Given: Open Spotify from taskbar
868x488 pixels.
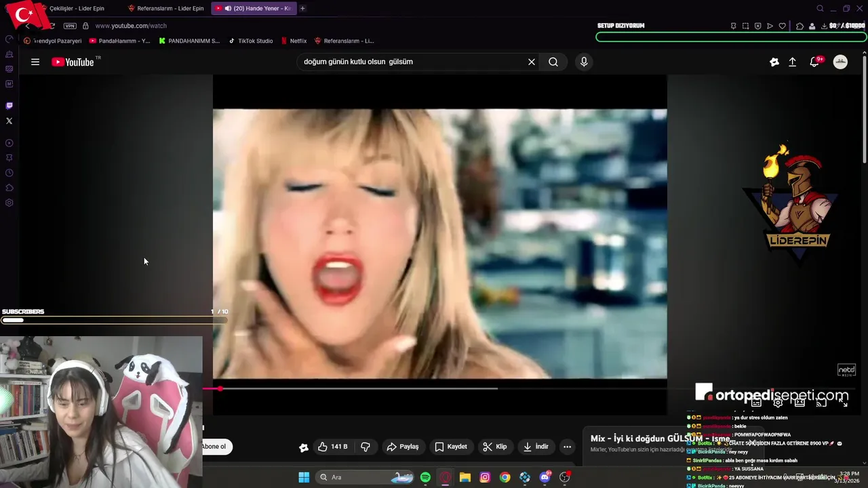Looking at the screenshot, I should tap(425, 477).
